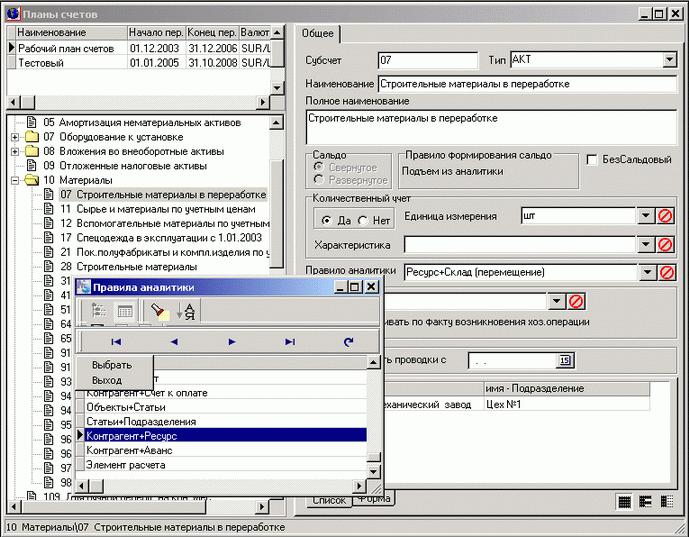Open the Общее tab
This screenshot has width=689, height=537.
click(317, 33)
